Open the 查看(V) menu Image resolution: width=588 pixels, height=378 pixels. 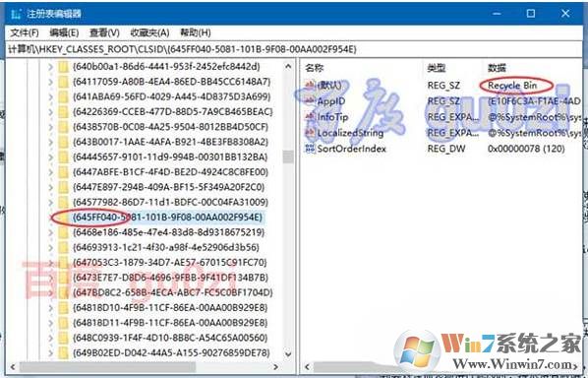point(104,33)
